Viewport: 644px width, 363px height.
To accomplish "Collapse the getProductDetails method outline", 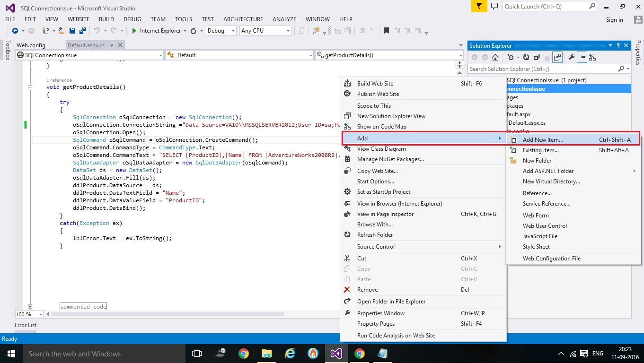I will coord(30,87).
